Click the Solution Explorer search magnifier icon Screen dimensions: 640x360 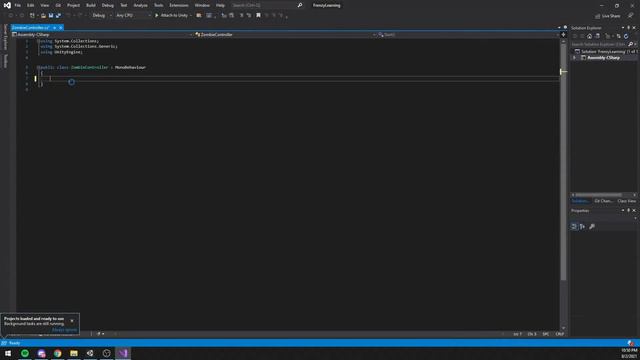point(631,44)
